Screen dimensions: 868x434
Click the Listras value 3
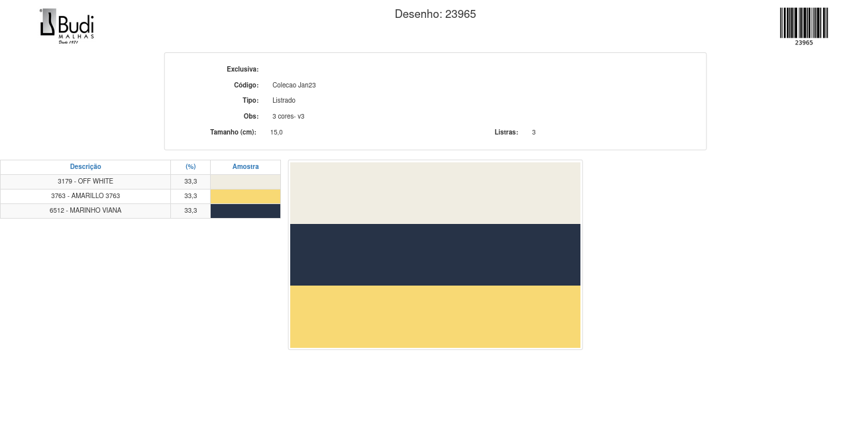[533, 133]
